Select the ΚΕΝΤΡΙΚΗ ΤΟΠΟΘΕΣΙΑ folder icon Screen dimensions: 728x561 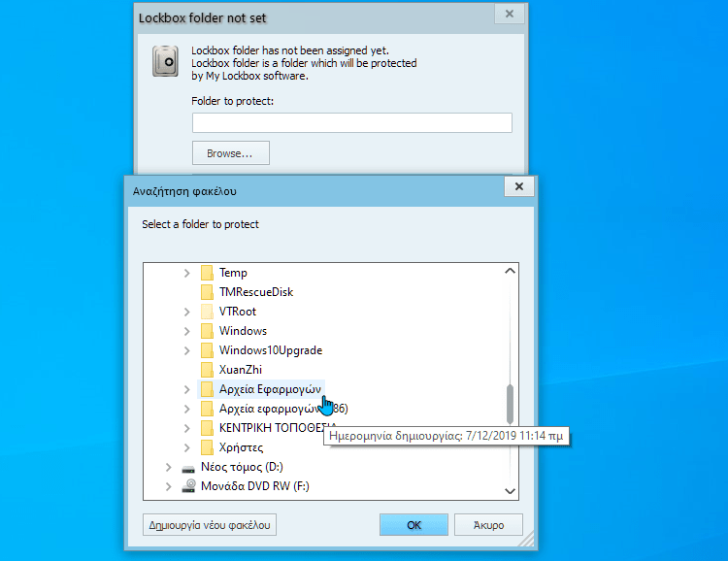coord(207,428)
